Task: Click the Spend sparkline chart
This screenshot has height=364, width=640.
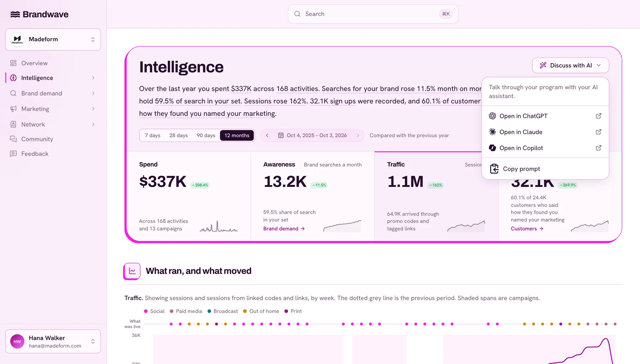Action: [x=219, y=226]
